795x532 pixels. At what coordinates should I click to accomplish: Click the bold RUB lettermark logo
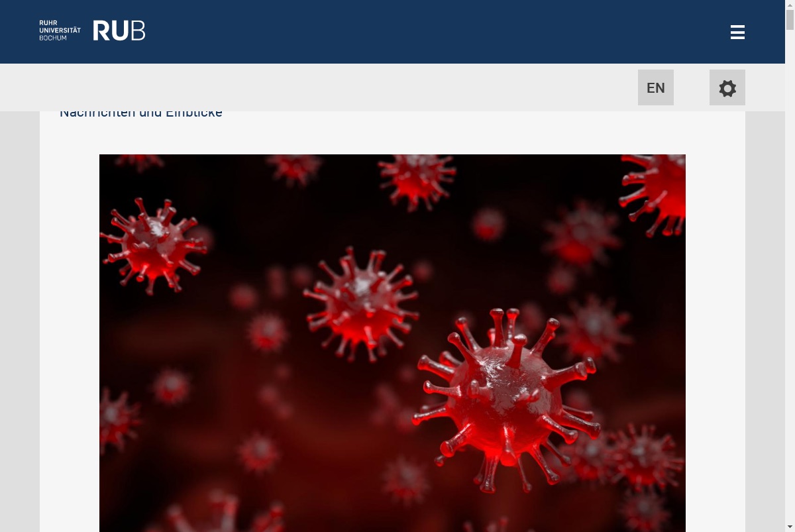[x=119, y=30]
